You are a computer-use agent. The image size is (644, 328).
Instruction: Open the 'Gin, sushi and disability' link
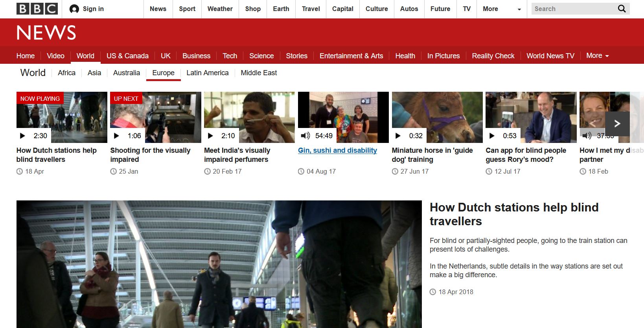coord(337,150)
